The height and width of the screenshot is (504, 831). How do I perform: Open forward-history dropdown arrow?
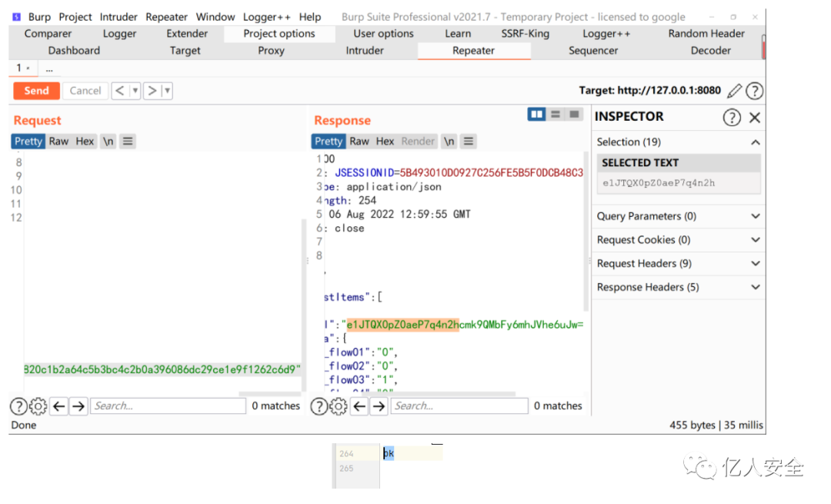click(167, 91)
